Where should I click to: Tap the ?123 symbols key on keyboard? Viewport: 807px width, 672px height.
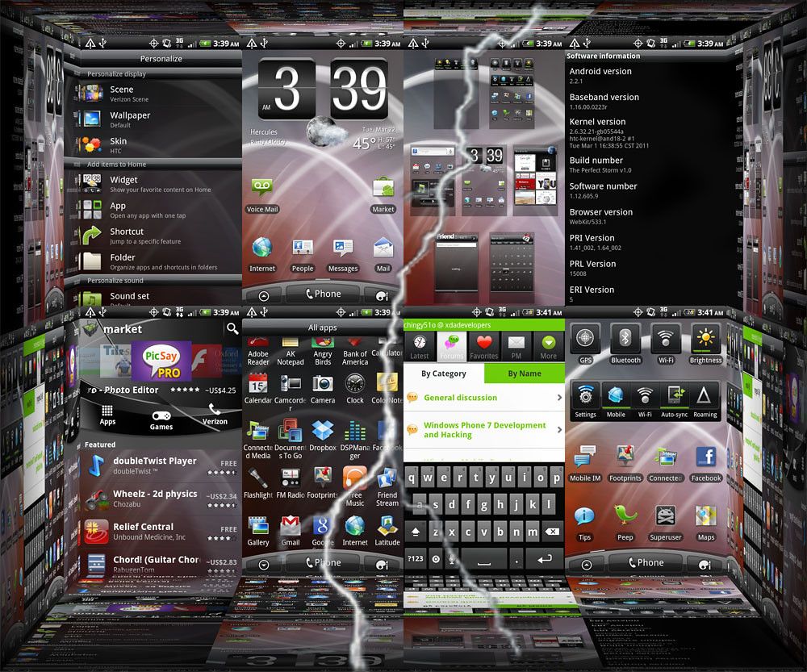416,559
